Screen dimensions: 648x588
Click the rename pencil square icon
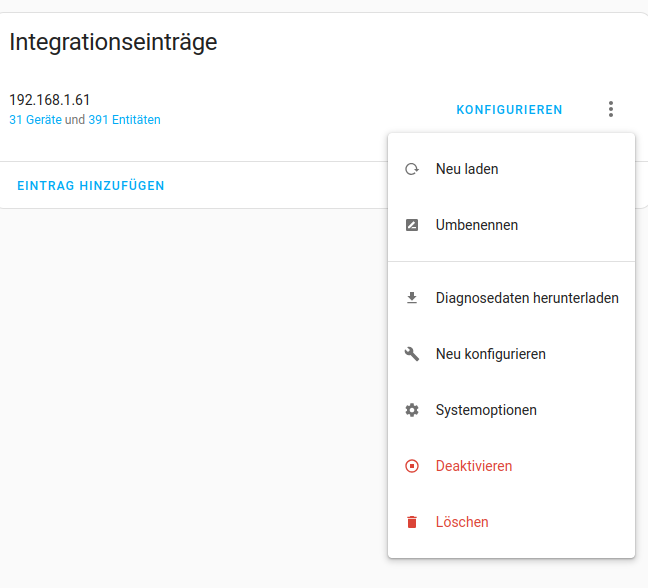click(412, 225)
